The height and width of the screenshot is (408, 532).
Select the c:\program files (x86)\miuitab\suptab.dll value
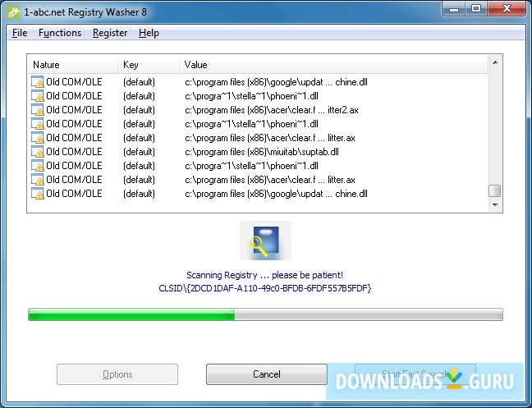click(x=262, y=152)
